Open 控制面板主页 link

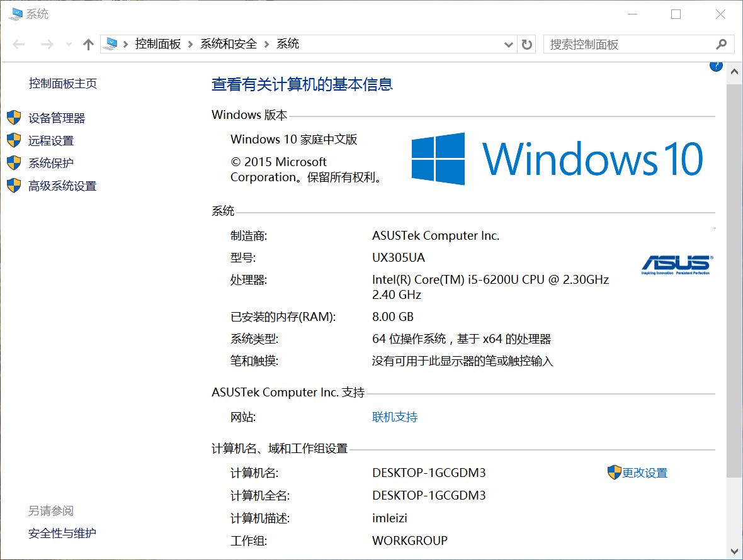click(62, 84)
